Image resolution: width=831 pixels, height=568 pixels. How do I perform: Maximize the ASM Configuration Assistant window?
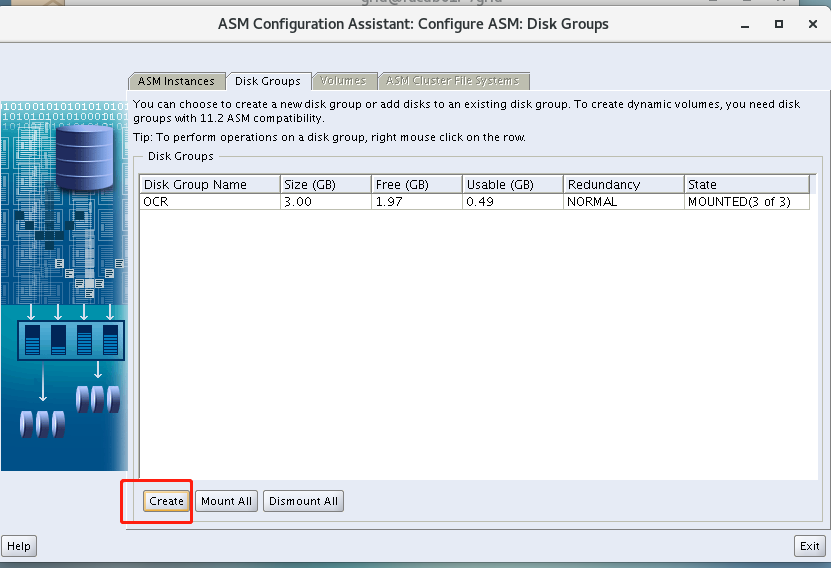779,24
